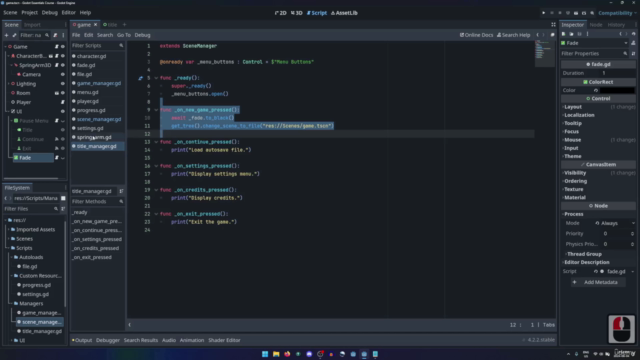Collapse the _ready function fold arrow
The image size is (640, 360).
[156, 78]
